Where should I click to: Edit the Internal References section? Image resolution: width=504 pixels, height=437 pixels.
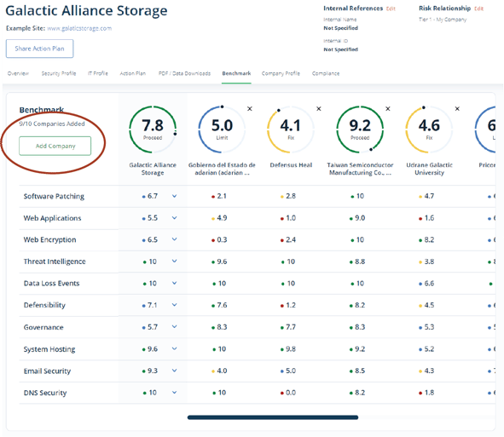[x=391, y=9]
